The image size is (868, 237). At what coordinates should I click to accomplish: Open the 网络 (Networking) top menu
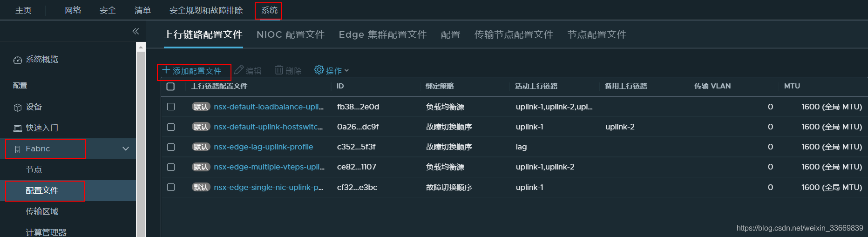(x=73, y=10)
